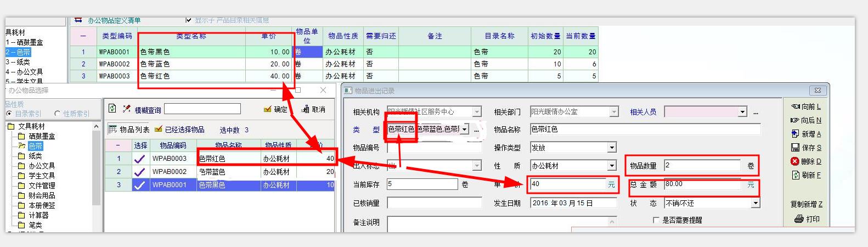Open the 相关人员 dropdown arrow

tap(742, 112)
